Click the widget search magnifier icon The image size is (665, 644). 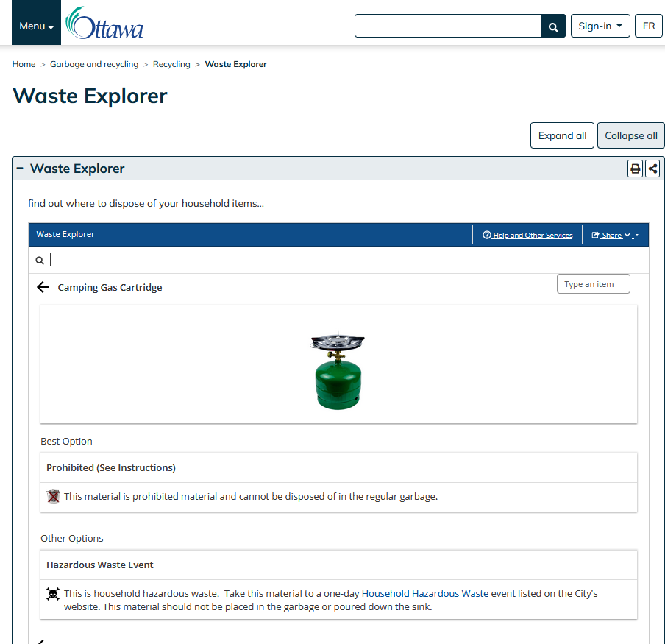coord(40,261)
